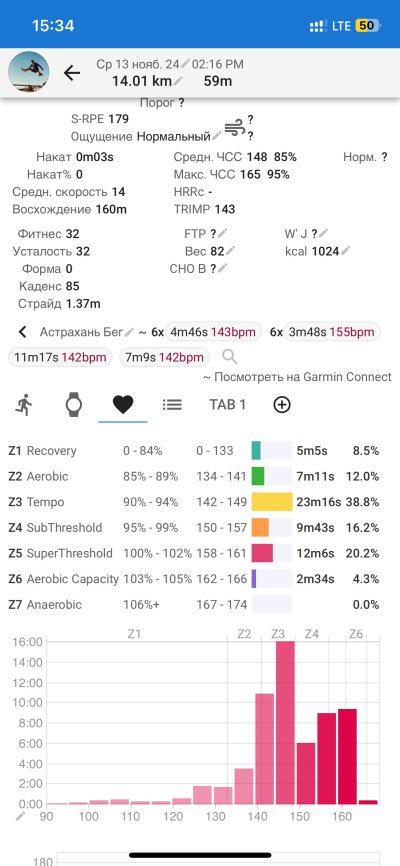Tap the wind weather icon
The image size is (400, 866).
(x=234, y=127)
